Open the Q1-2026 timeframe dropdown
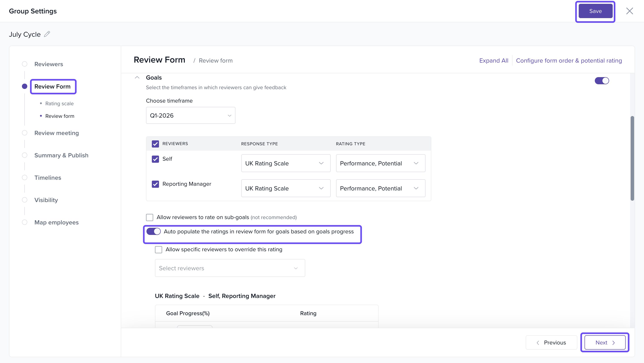644x363 pixels. click(191, 115)
